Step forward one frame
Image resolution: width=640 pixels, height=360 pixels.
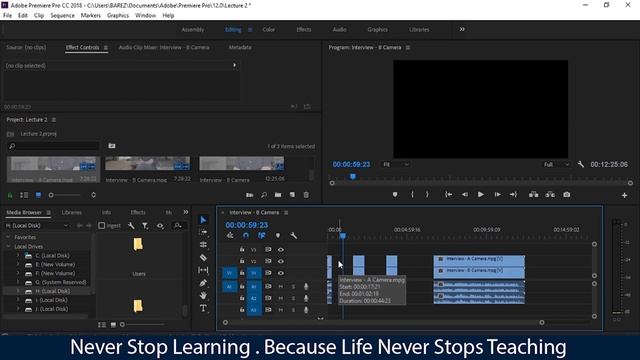pos(497,195)
